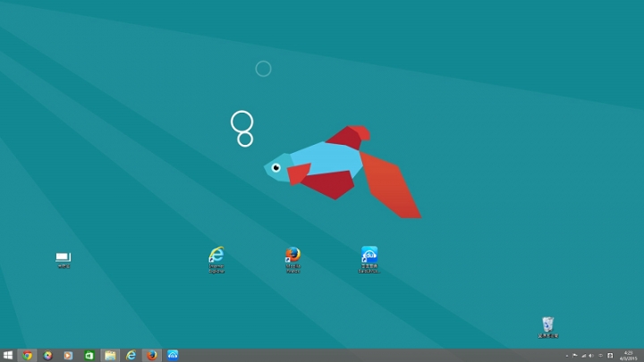The image size is (644, 362).
Task: Open the Windows Store taskbar icon
Action: tap(89, 356)
